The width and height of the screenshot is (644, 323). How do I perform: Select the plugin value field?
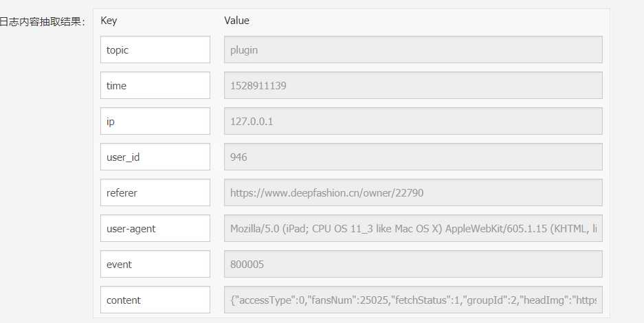point(412,50)
